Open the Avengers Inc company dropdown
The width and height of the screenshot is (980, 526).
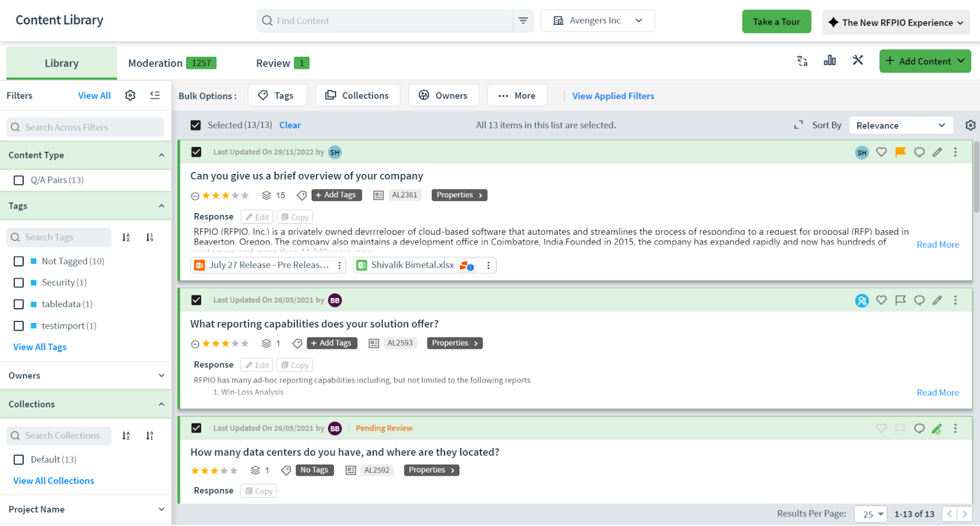[x=597, y=21]
